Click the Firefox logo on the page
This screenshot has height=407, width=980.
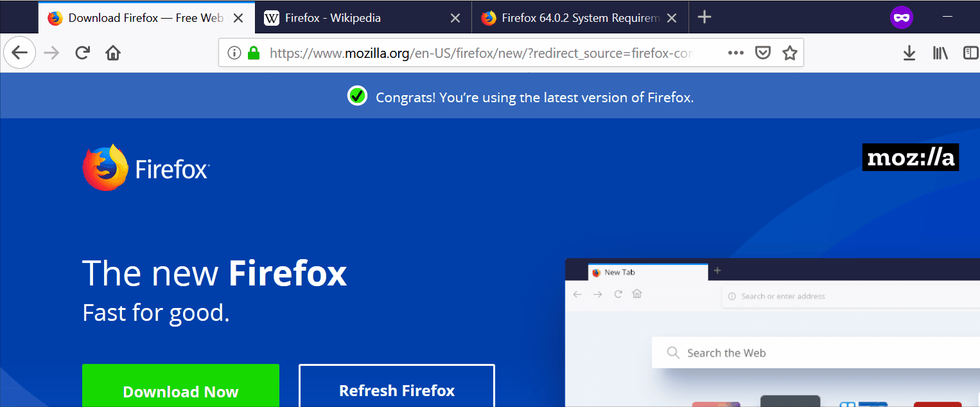point(146,168)
